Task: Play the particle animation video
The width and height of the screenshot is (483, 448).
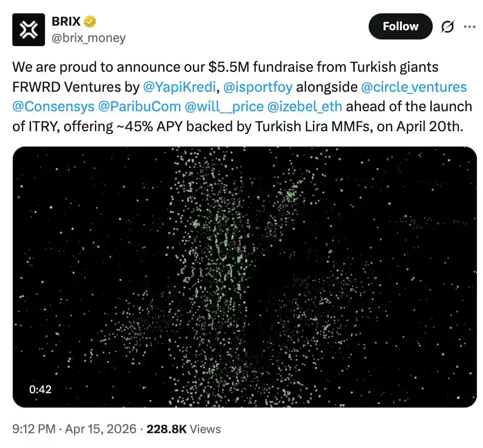Action: click(245, 277)
